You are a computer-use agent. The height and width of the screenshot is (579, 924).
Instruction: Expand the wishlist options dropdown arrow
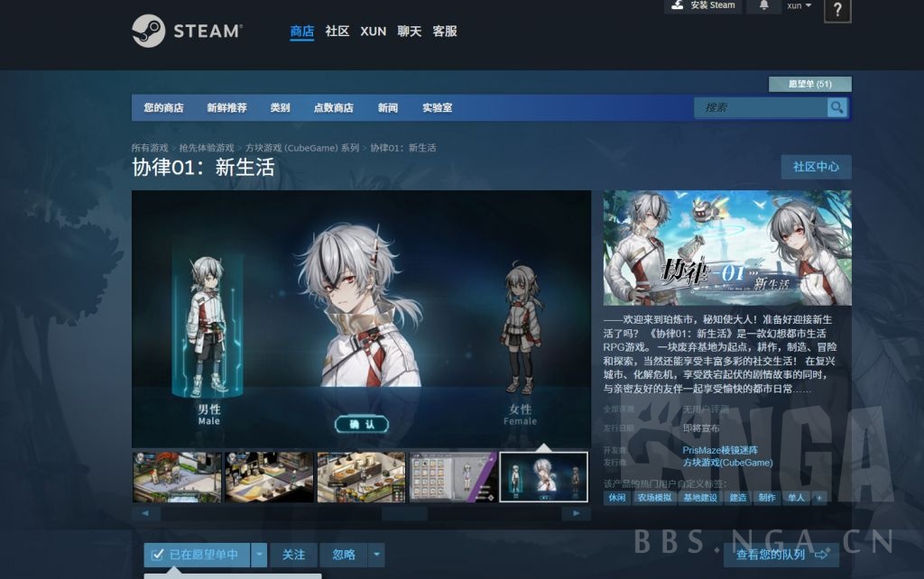[259, 555]
